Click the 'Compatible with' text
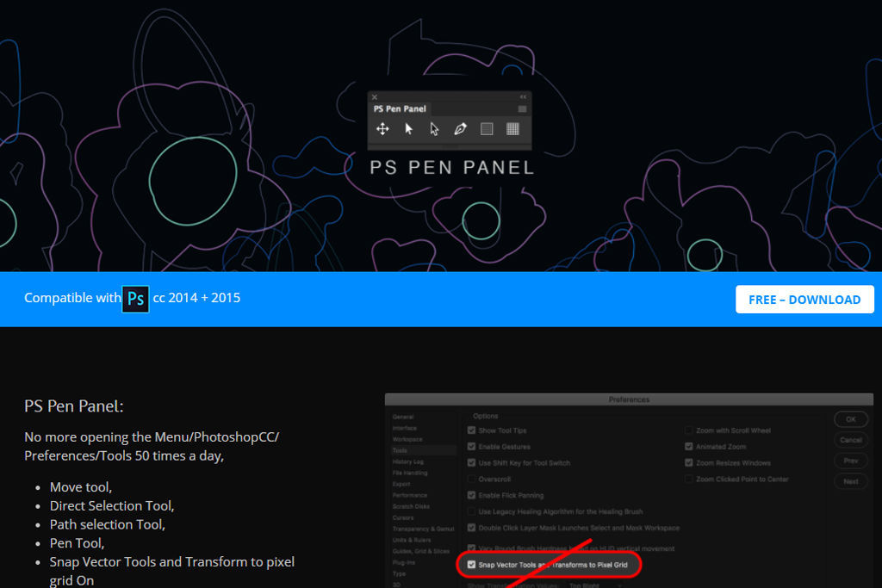The image size is (882, 588). [72, 298]
